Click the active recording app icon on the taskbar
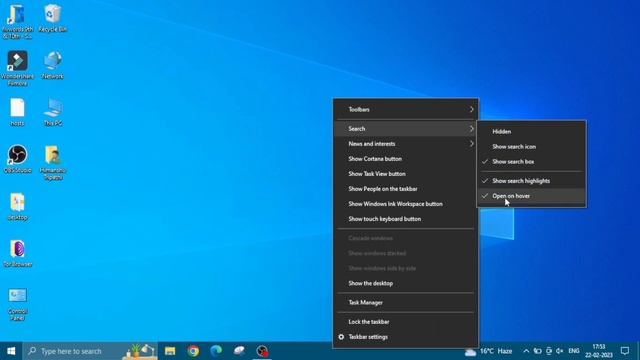The image size is (640, 360). point(262,351)
